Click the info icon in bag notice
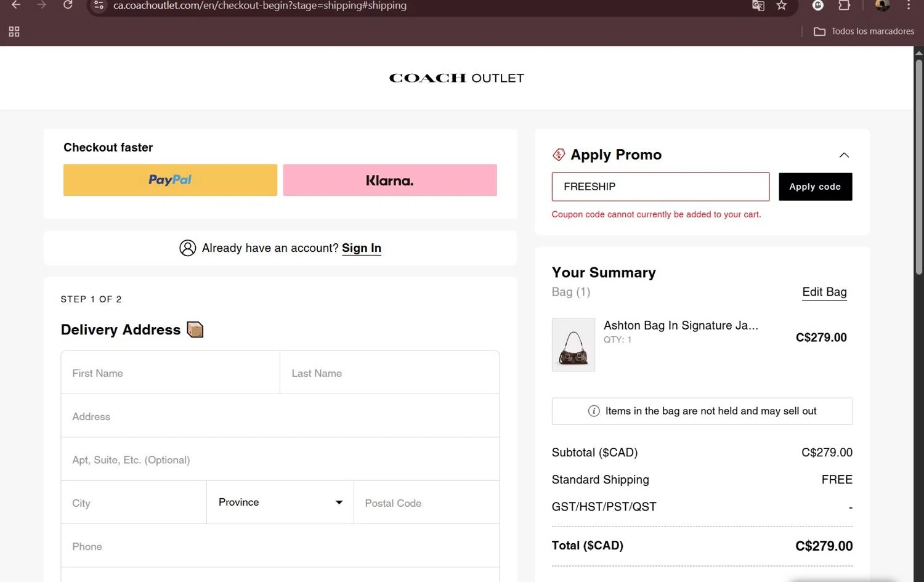924x582 pixels. click(x=594, y=411)
